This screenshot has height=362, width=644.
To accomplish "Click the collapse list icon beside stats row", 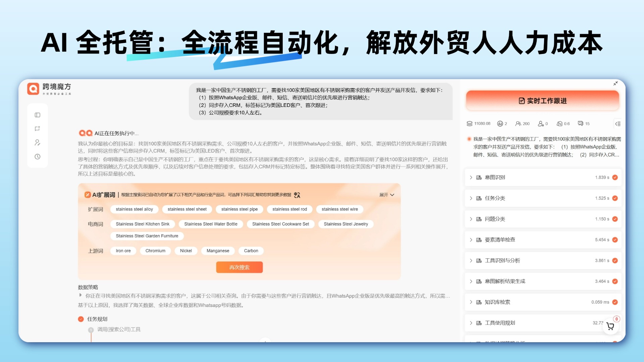I will tap(618, 124).
